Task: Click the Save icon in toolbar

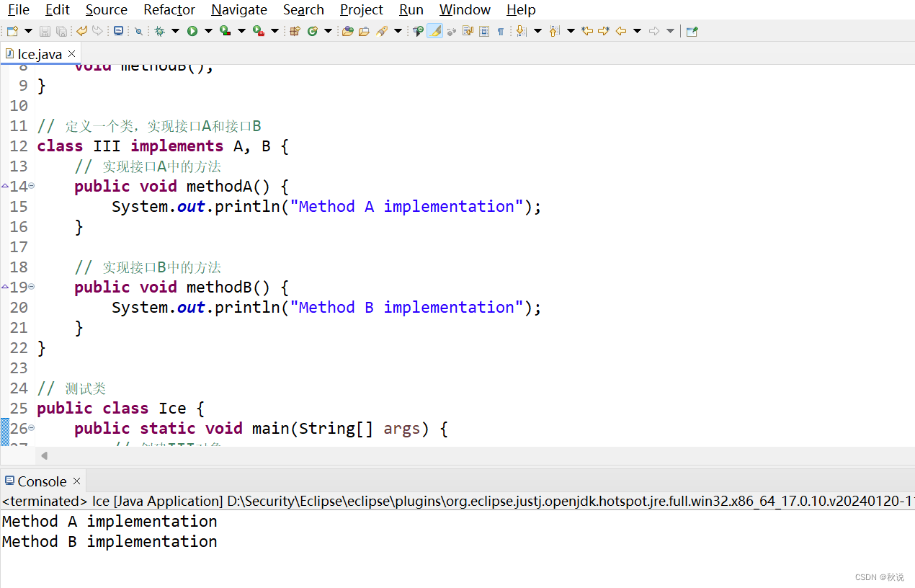Action: (x=45, y=31)
